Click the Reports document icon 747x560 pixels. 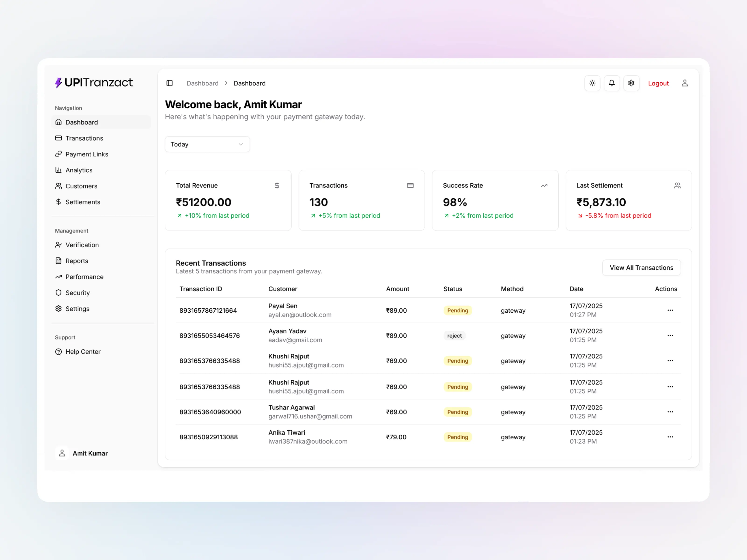[x=59, y=261]
